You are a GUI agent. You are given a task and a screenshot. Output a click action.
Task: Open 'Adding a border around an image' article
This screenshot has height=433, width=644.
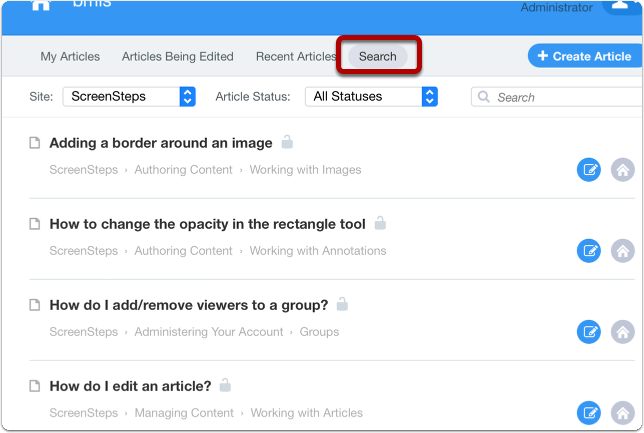pyautogui.click(x=161, y=143)
